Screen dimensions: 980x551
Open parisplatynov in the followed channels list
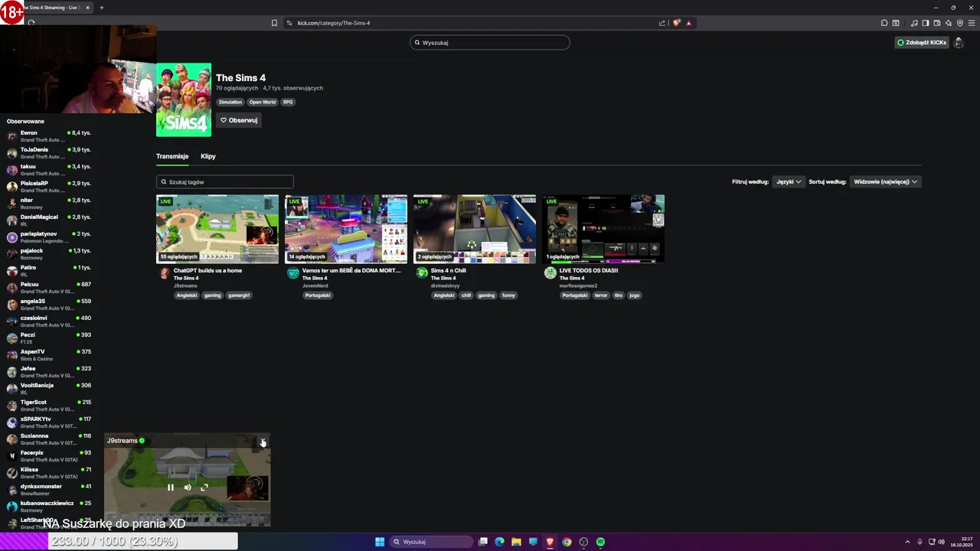tap(49, 237)
